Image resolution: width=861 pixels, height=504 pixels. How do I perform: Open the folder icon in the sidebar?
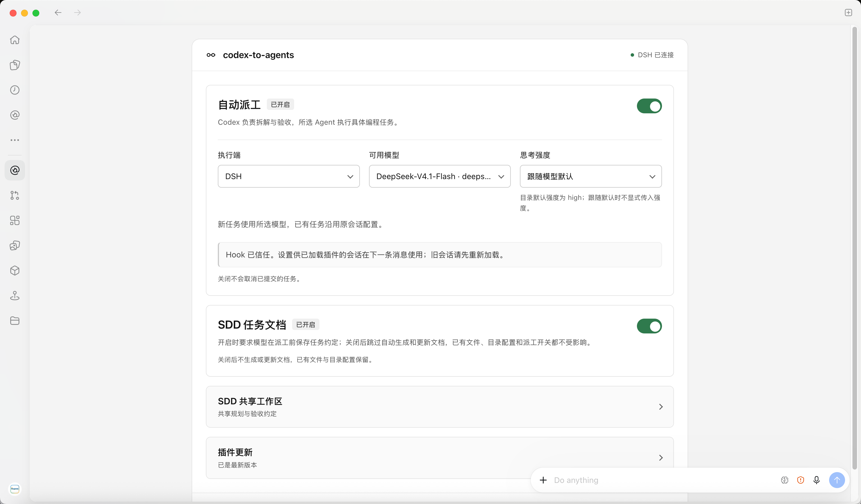pyautogui.click(x=15, y=321)
